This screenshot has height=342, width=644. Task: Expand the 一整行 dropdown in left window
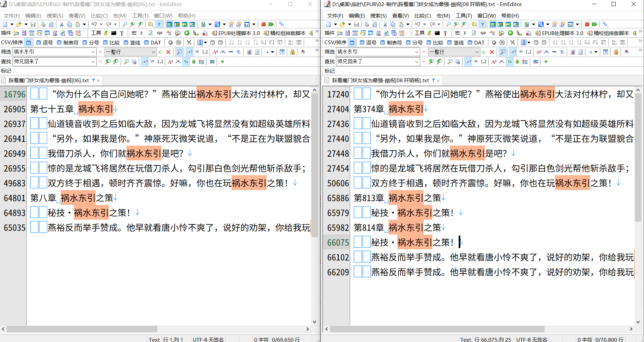coord(153,52)
